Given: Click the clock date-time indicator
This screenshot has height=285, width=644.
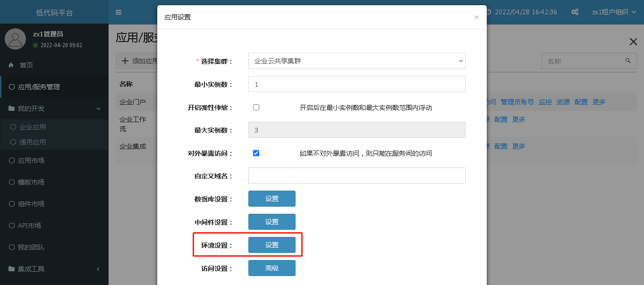Looking at the screenshot, I should coord(521,12).
